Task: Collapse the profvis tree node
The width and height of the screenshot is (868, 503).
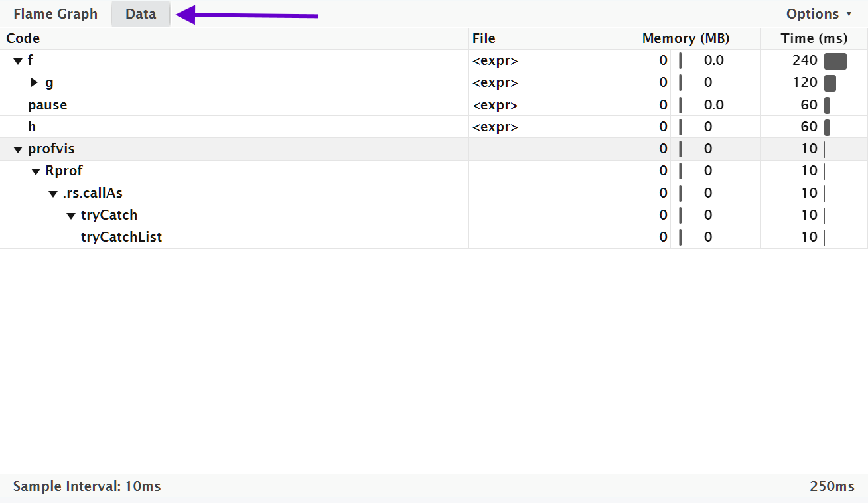Action: click(18, 149)
